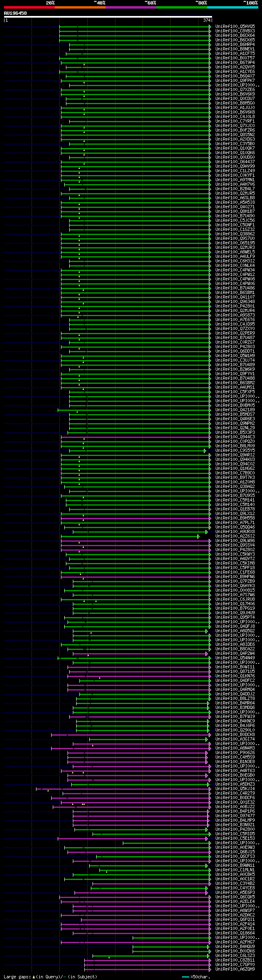Select label UniRef100_B4P1P6
The image size is (262, 980).
click(235, 811)
